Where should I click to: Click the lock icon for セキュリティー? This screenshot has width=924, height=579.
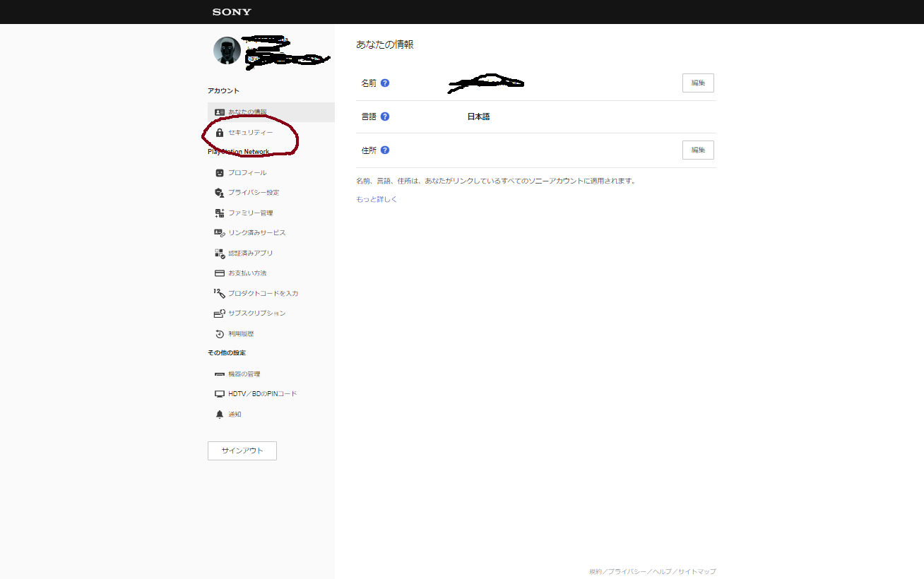point(220,133)
